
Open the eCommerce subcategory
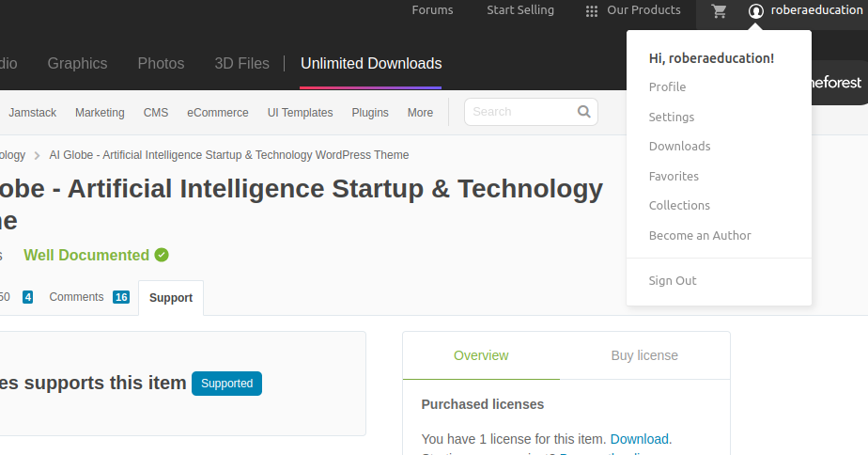[218, 113]
